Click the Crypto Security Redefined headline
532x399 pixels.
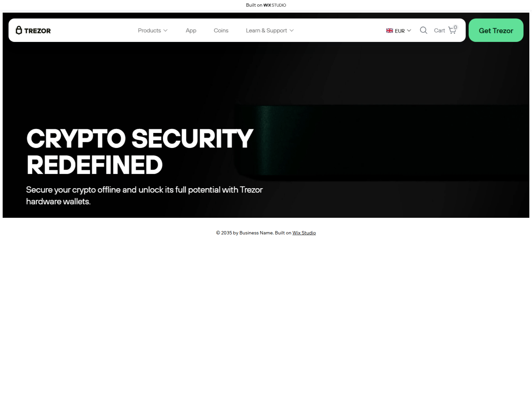pos(140,152)
